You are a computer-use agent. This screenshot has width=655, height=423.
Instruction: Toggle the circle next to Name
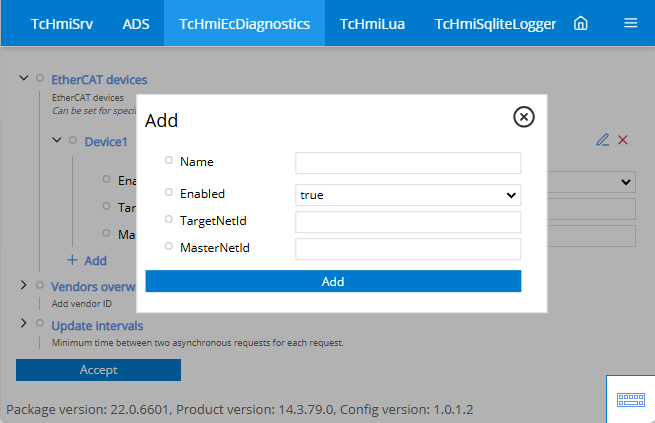point(168,160)
